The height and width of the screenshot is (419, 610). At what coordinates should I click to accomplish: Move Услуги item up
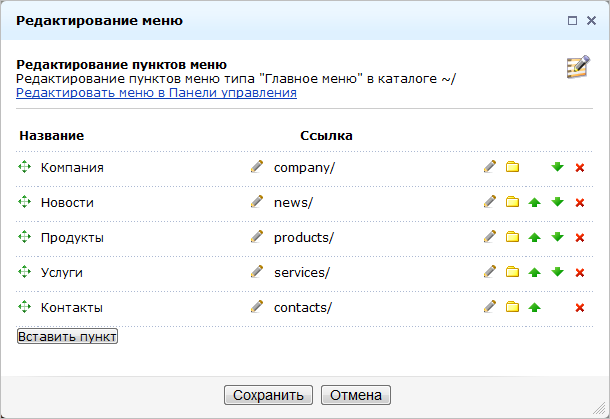tap(535, 272)
